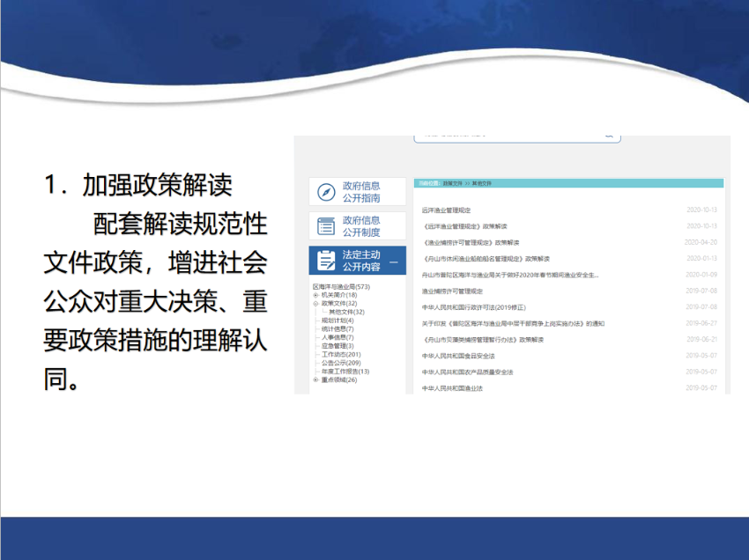Click the search magnifier icon in search box
This screenshot has height=560, width=749.
(608, 136)
